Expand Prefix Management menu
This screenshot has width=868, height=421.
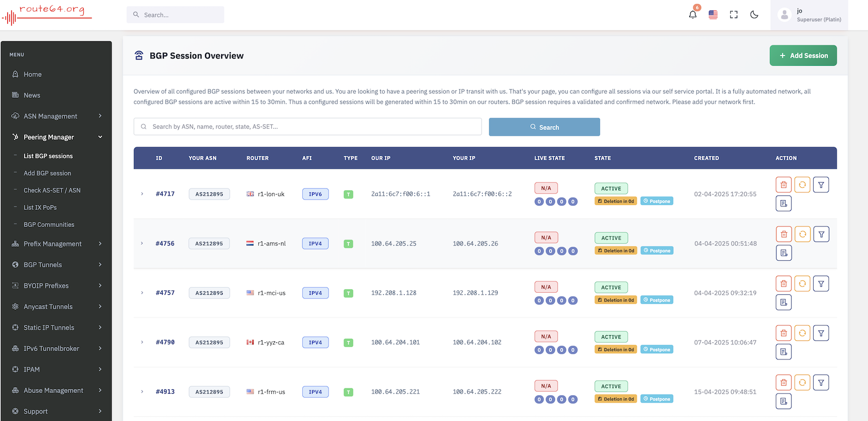pyautogui.click(x=56, y=244)
